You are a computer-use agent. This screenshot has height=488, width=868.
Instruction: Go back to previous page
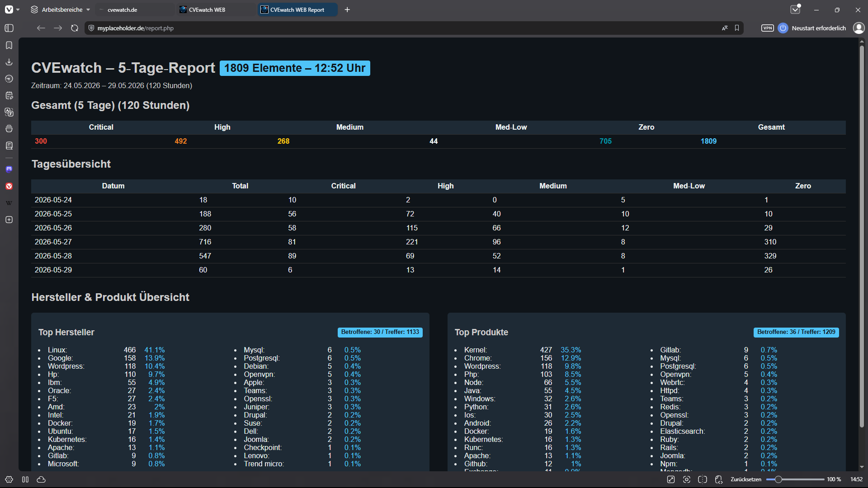point(41,28)
